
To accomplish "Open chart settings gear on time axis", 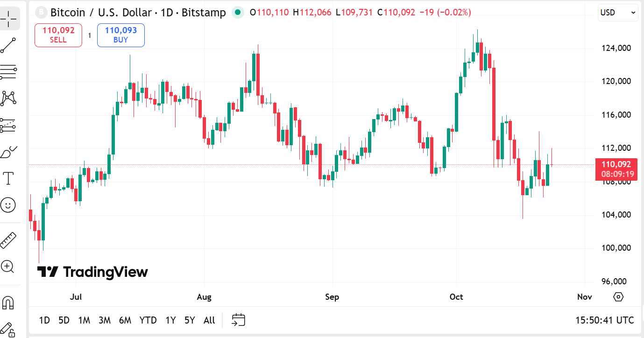I will (618, 297).
